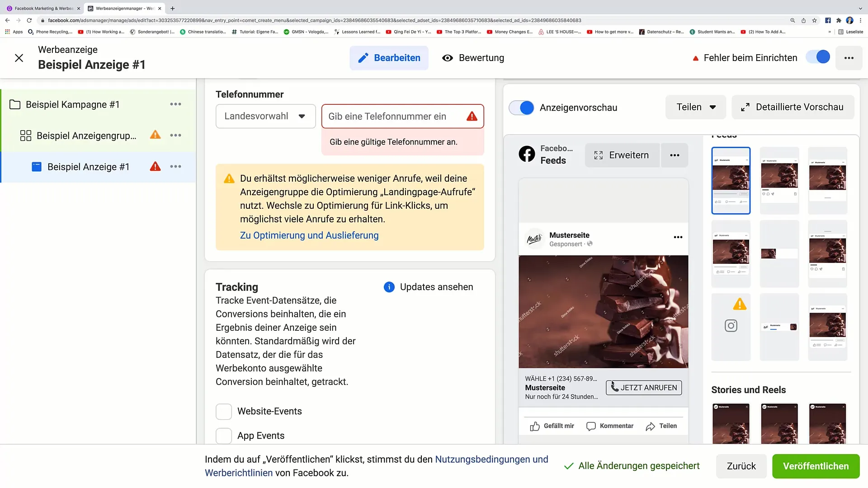Screen dimensions: 868x488
Task: Expand the Teilen (Share) dropdown in preview
Action: click(696, 107)
